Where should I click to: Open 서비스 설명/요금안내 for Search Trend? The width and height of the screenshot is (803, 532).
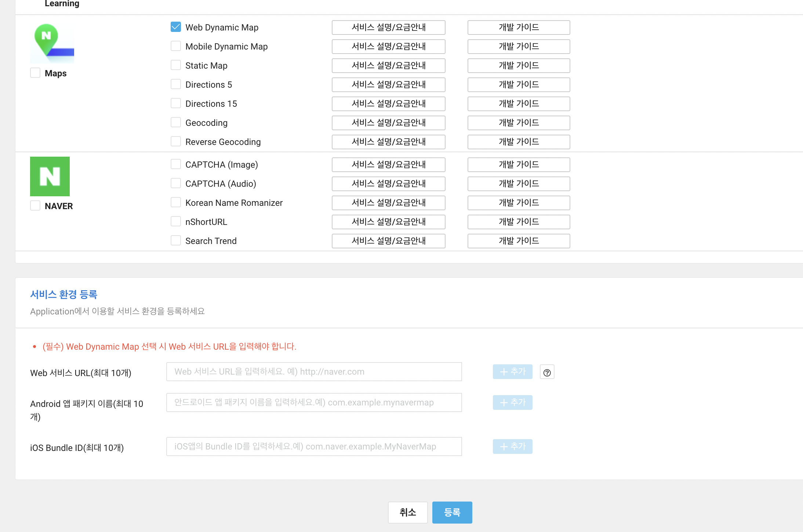point(389,241)
